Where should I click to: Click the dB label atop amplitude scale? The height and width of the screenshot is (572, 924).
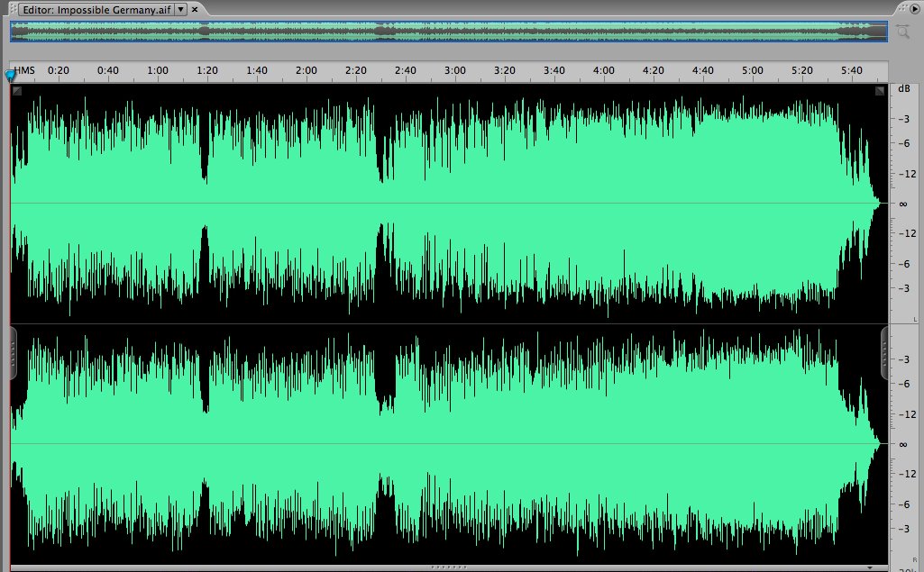904,88
